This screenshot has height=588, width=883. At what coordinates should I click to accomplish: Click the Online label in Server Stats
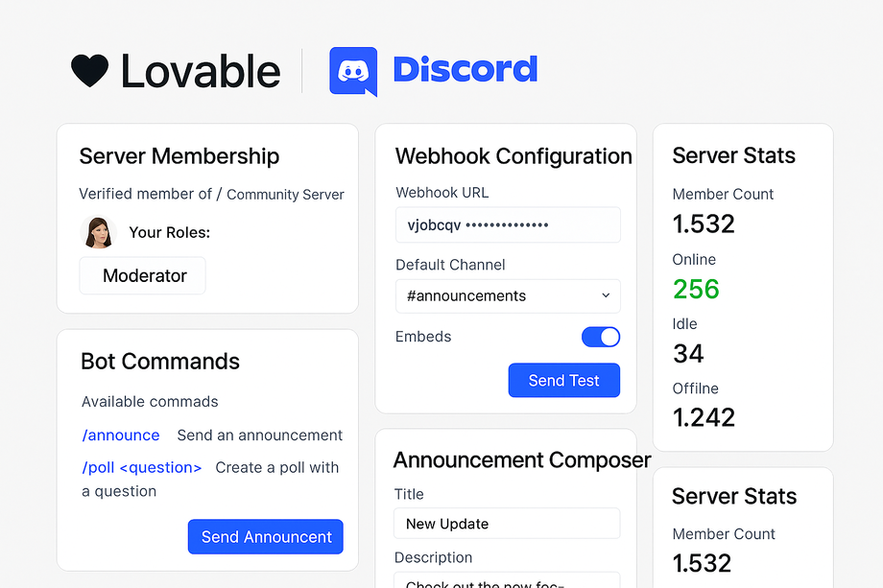[x=694, y=259]
